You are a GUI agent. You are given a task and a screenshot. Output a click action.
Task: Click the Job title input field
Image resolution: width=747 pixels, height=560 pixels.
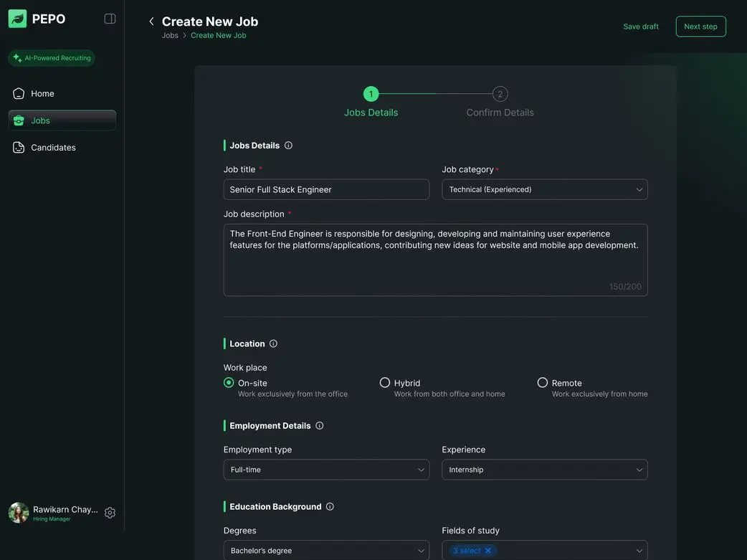click(326, 189)
